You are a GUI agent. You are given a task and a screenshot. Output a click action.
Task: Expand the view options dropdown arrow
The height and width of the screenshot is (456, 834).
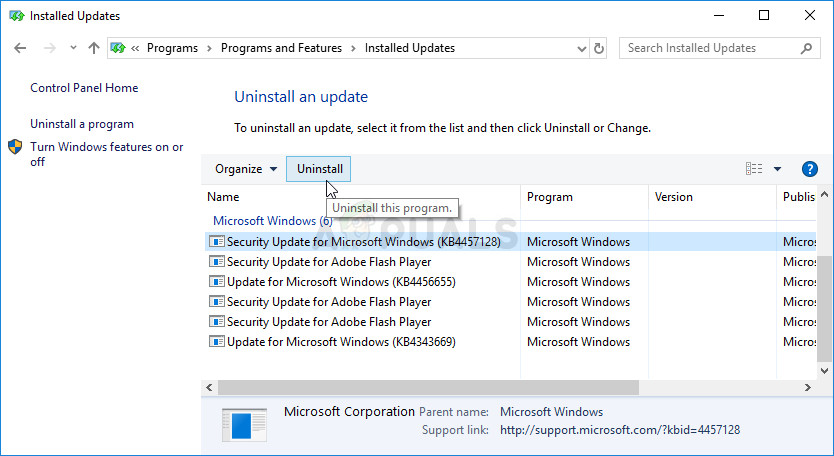click(x=778, y=169)
